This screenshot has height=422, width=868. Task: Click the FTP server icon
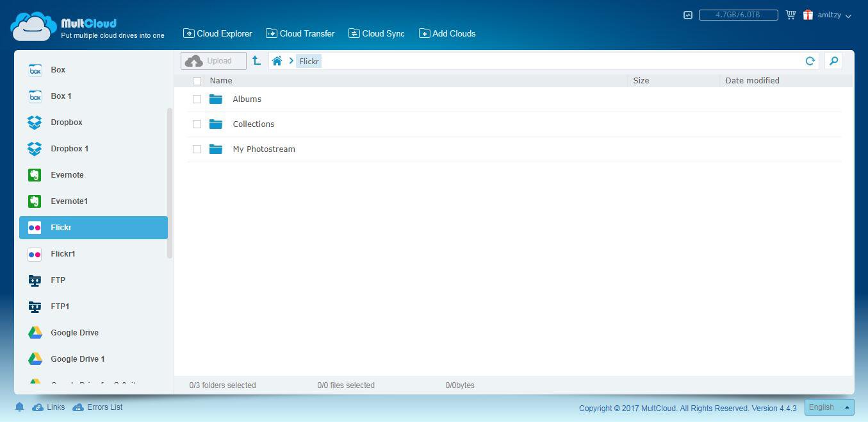click(35, 280)
